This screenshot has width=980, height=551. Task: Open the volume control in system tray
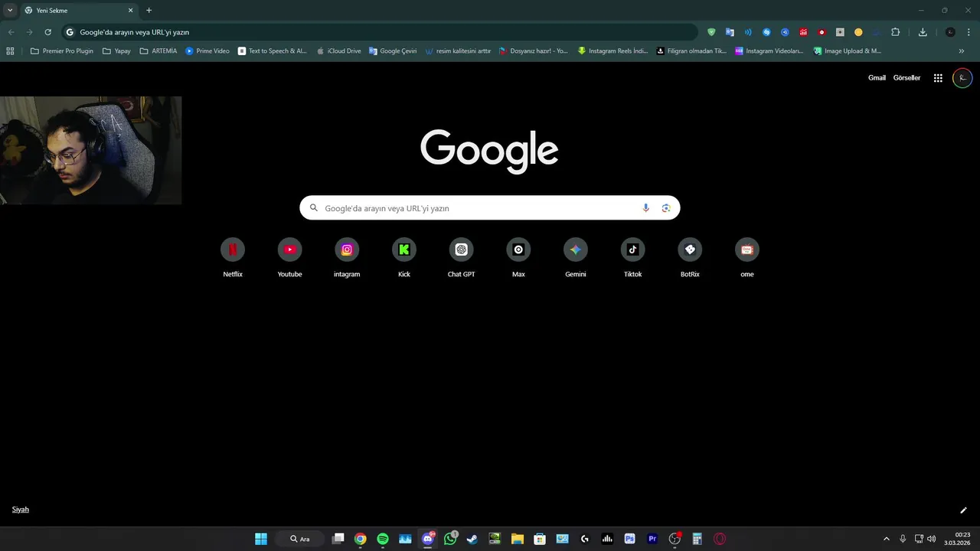[931, 539]
